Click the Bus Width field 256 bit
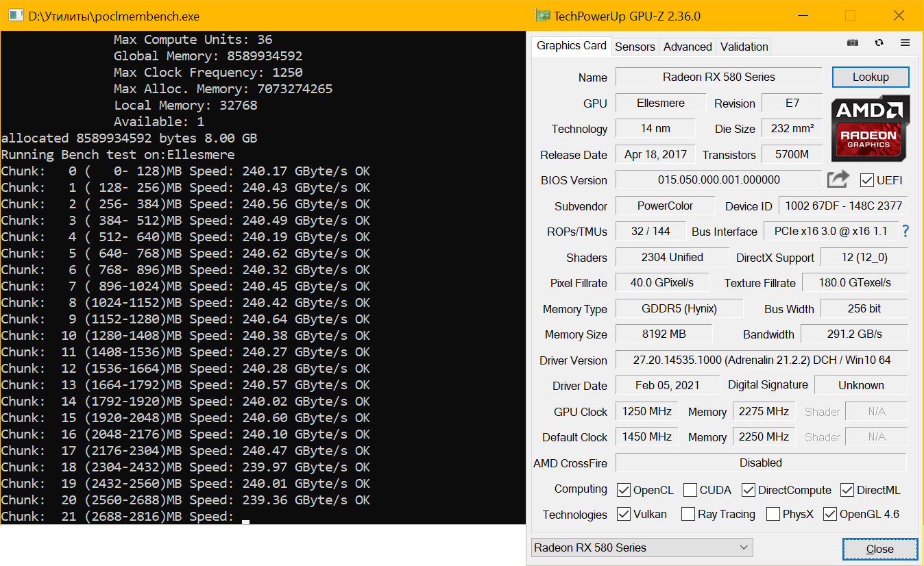 (x=864, y=308)
